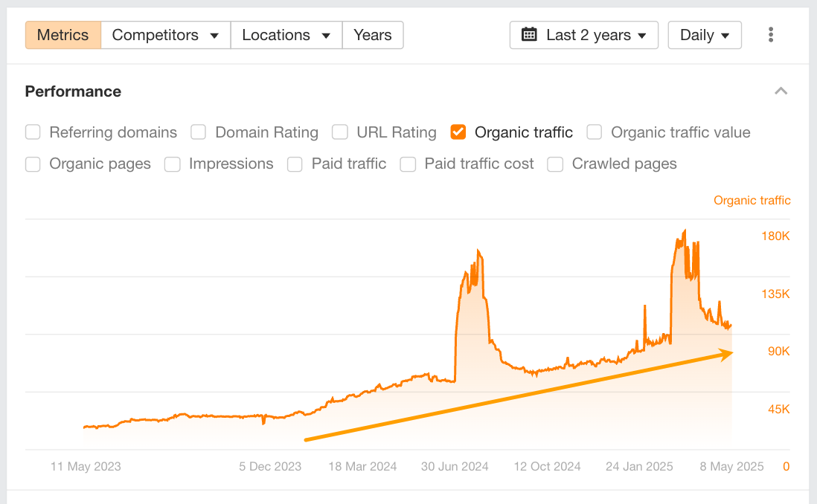Enable Organic traffic value metric
Image resolution: width=817 pixels, height=504 pixels.
pos(594,132)
